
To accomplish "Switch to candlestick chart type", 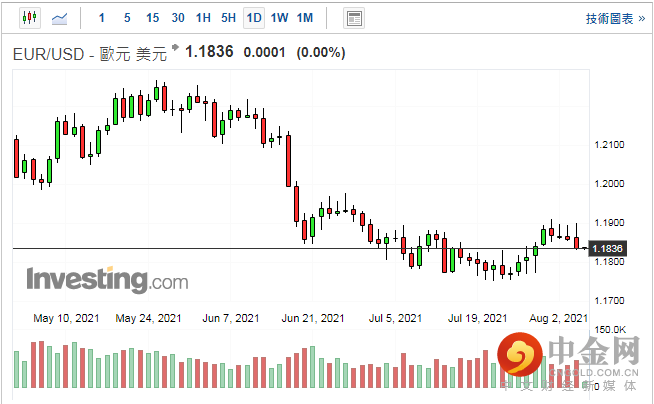I will tap(29, 18).
